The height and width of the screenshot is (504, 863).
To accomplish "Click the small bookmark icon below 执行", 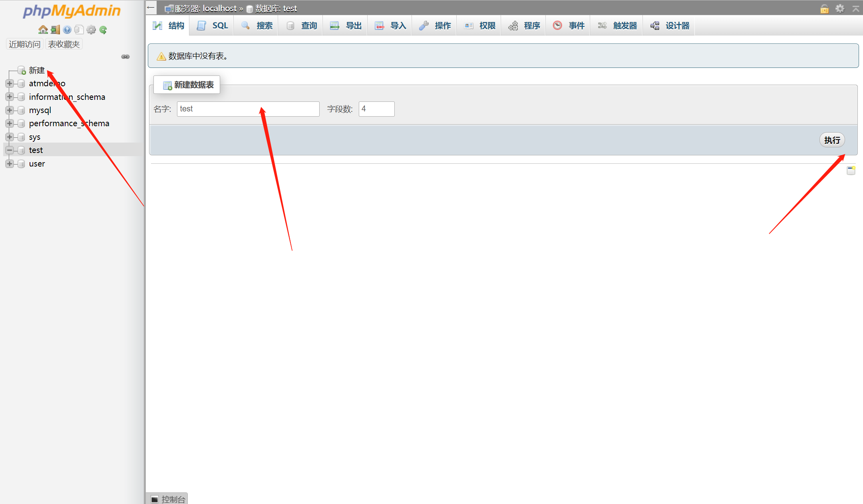I will (851, 171).
